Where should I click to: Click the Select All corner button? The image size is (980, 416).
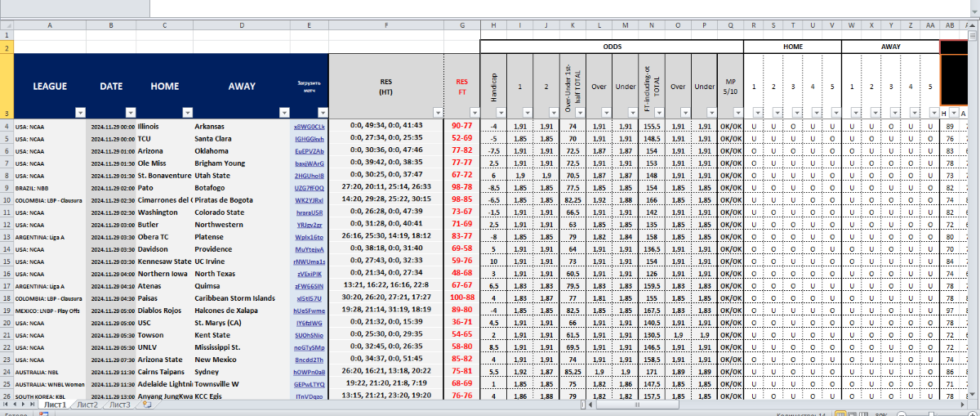click(7, 25)
